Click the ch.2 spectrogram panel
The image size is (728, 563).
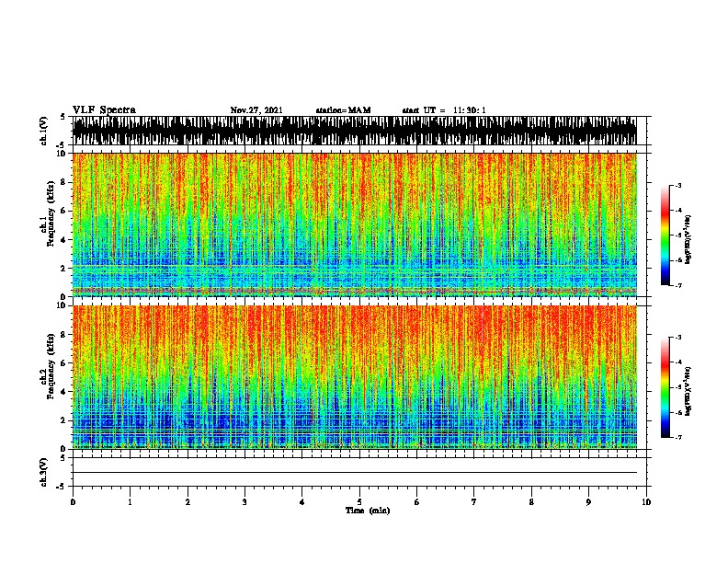coord(355,377)
